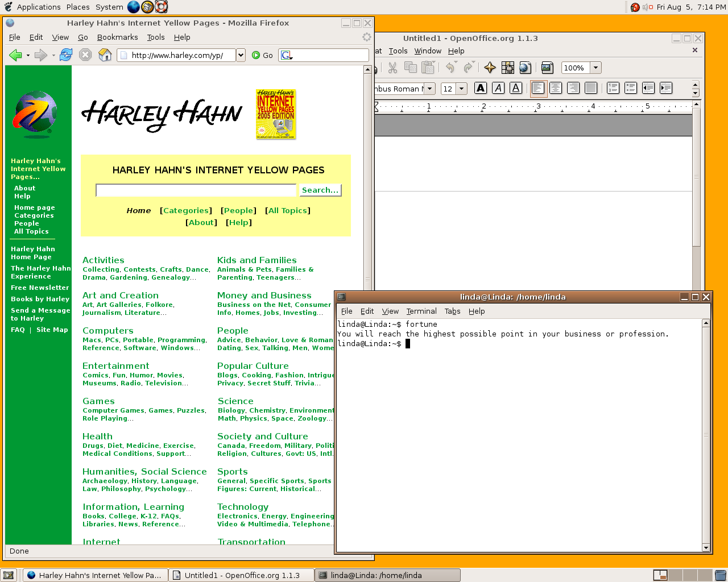Increase indent in OpenOffice toolbar
This screenshot has height=582, width=728.
tap(666, 88)
